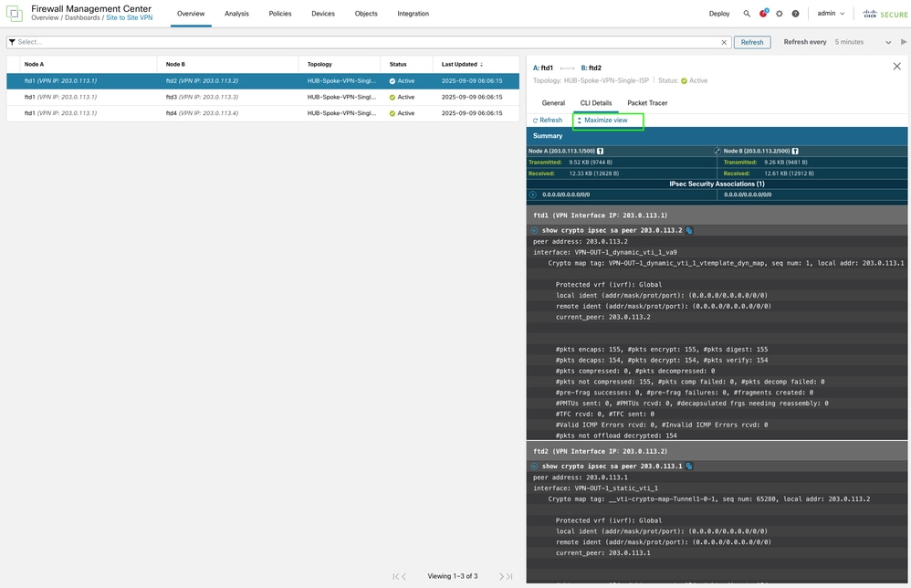This screenshot has width=911, height=588.
Task: Go to previous page of tunnel table
Action: pyautogui.click(x=403, y=576)
